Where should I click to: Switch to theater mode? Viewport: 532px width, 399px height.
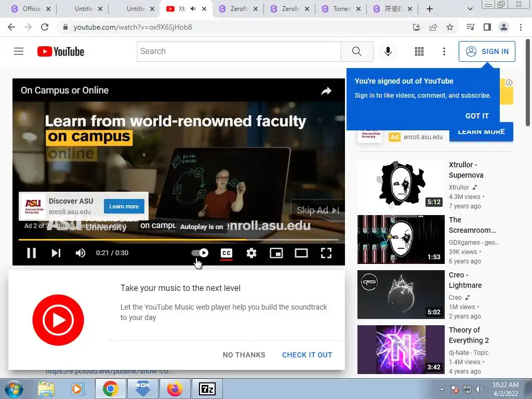[301, 253]
